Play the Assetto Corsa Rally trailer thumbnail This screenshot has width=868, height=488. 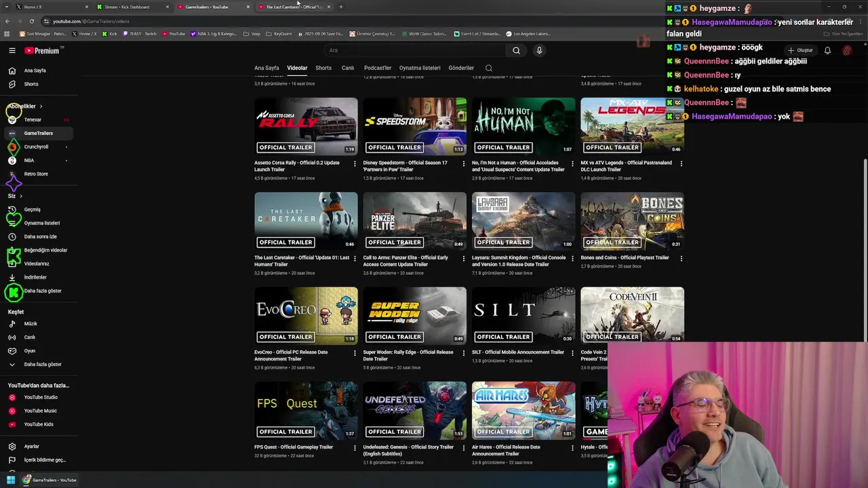pos(306,127)
